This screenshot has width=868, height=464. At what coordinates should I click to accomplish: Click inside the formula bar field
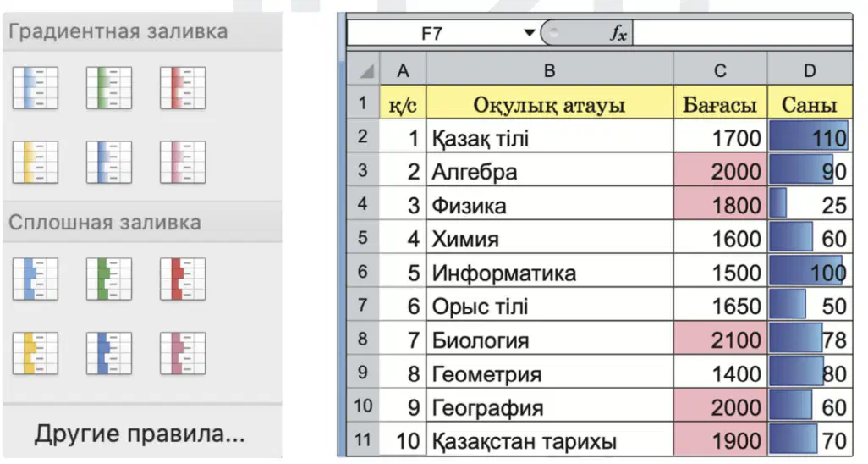point(742,33)
